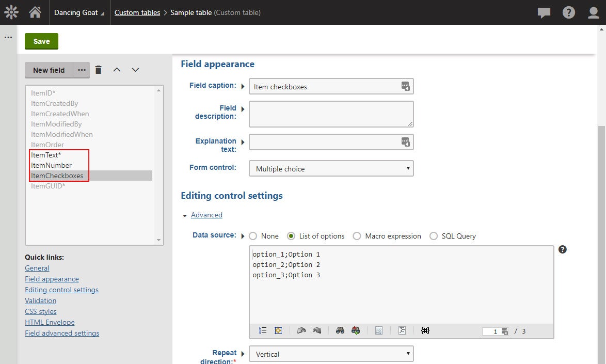
Task: Expand the Data source macro arrow
Action: pos(243,236)
